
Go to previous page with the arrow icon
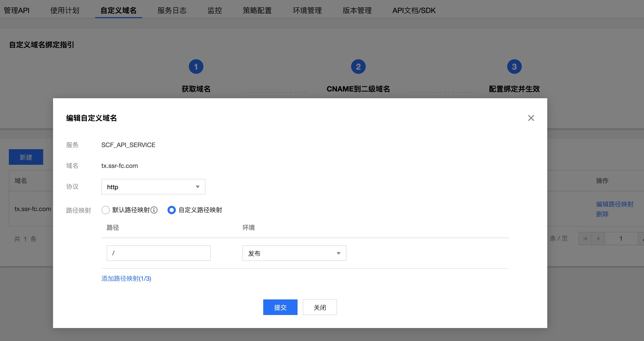click(x=598, y=238)
